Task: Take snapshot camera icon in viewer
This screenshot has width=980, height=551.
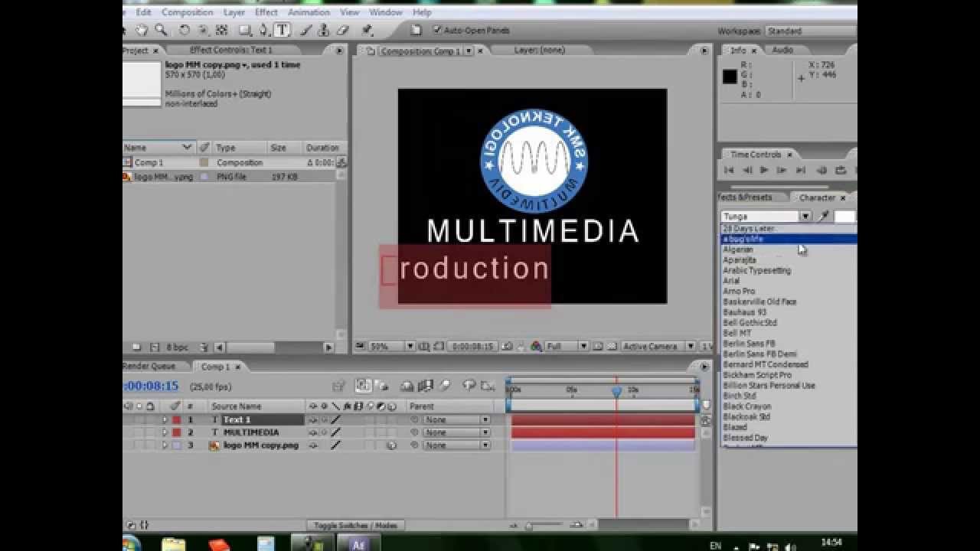Action: pyautogui.click(x=508, y=347)
